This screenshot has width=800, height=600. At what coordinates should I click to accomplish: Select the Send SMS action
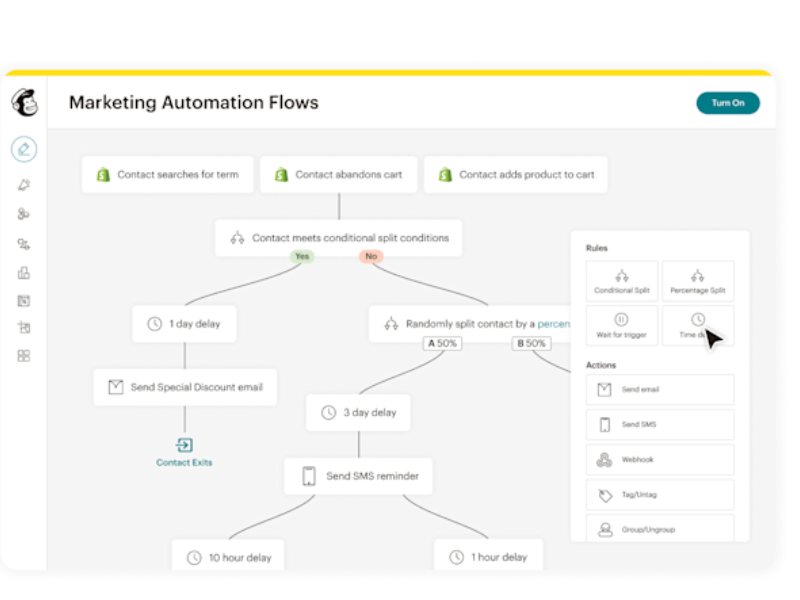(660, 424)
